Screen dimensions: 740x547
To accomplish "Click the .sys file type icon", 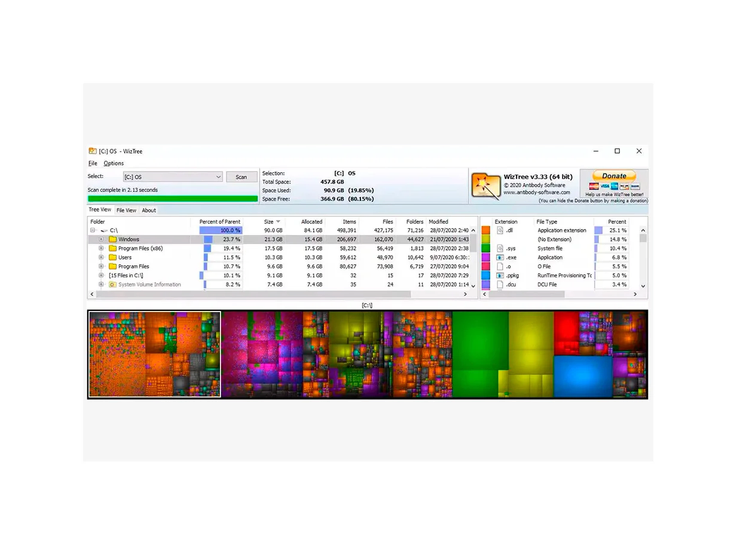I will (x=500, y=248).
